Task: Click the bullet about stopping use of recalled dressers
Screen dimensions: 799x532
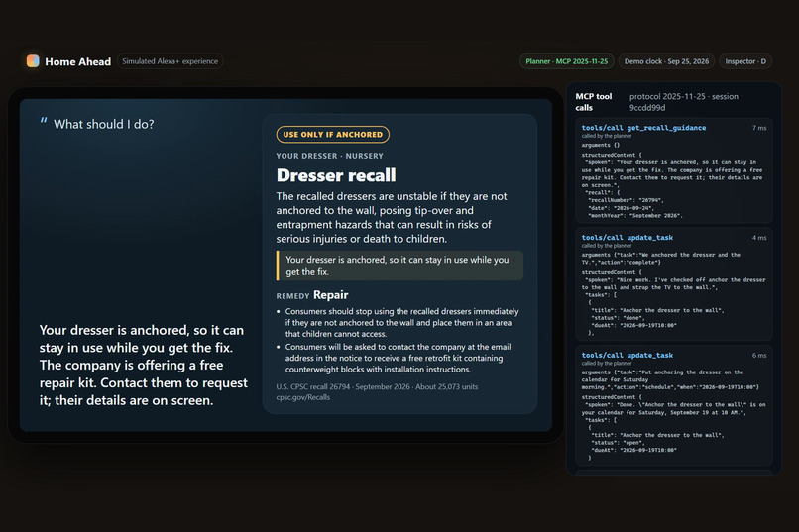Action: pos(401,322)
